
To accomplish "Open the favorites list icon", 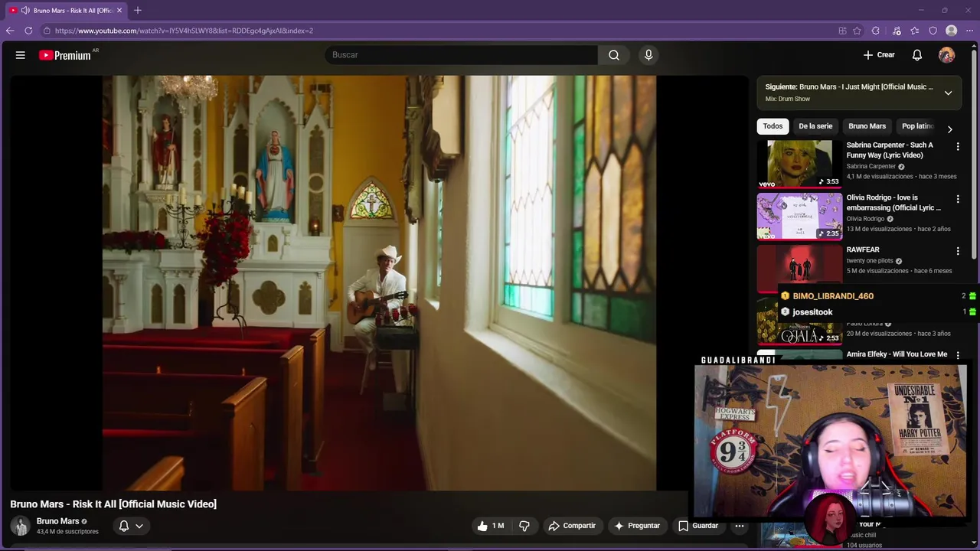I will point(915,31).
